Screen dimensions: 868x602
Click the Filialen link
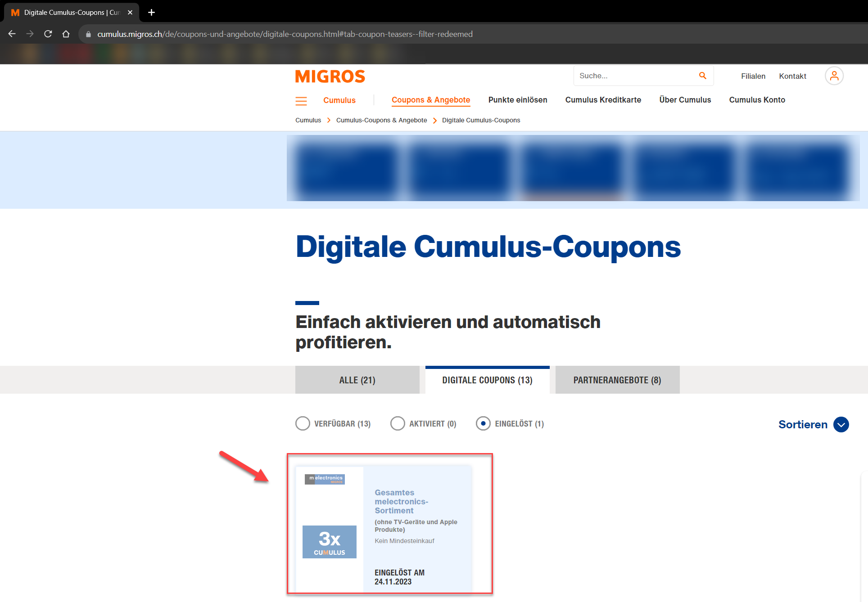coord(753,76)
